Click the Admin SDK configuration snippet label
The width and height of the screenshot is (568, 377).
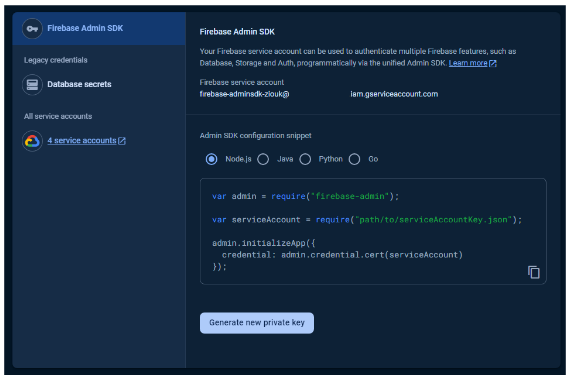click(255, 135)
